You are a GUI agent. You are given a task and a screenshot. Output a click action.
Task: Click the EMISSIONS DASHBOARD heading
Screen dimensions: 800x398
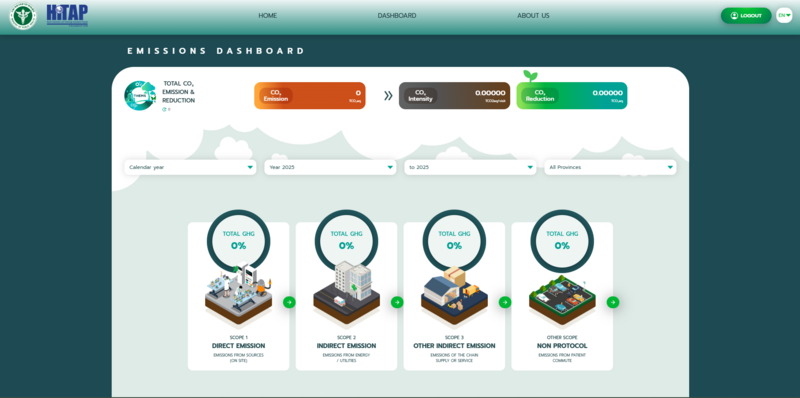point(216,51)
